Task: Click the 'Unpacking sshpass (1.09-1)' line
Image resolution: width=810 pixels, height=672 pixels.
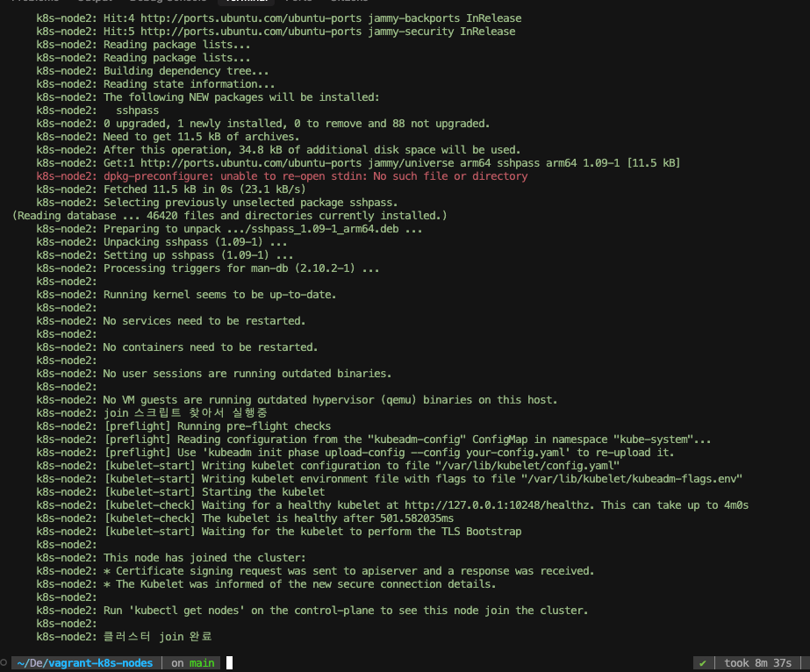Action: pyautogui.click(x=161, y=242)
